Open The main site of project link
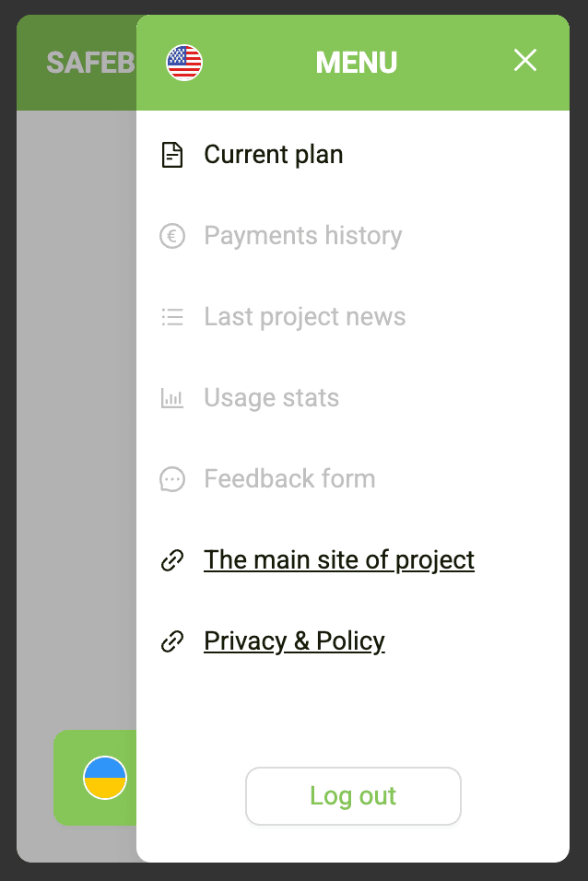Viewport: 588px width, 881px height. pos(339,559)
